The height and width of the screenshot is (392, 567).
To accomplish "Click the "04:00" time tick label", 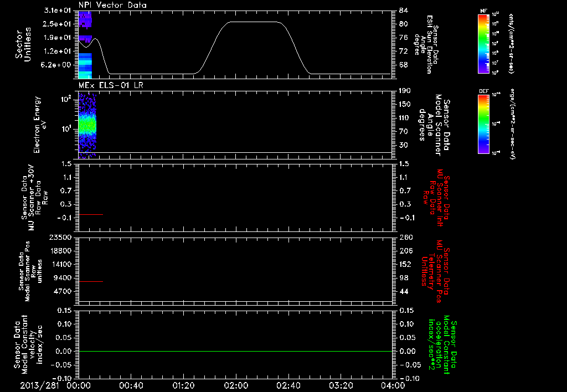I will 393,385.
